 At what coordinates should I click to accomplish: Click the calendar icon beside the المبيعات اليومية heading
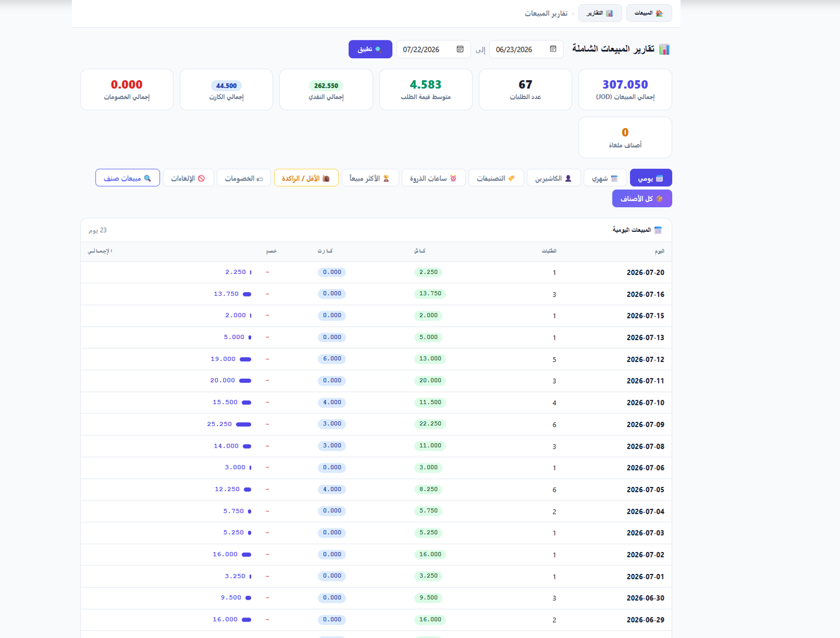click(658, 230)
